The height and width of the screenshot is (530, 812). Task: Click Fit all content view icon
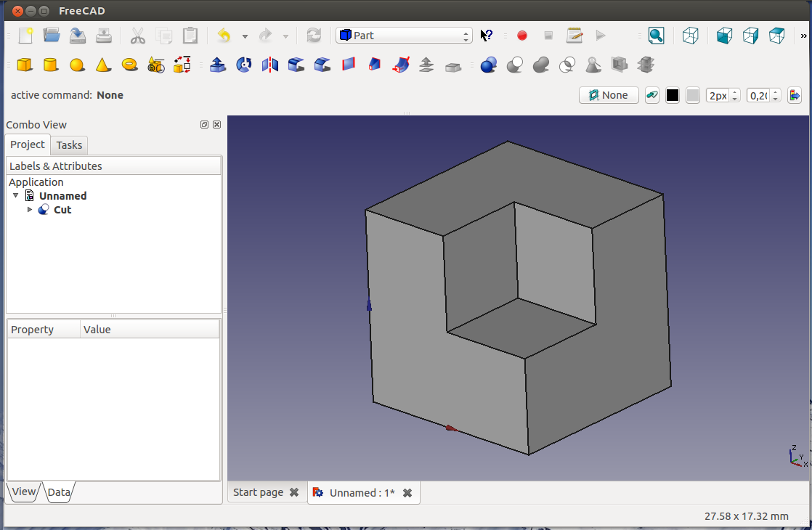656,36
